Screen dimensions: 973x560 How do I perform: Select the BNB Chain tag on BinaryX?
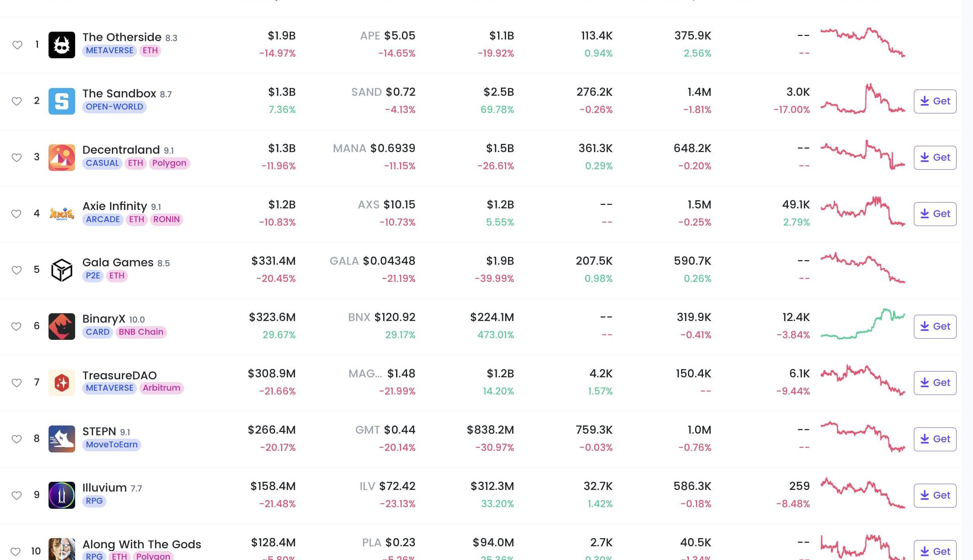pos(141,332)
